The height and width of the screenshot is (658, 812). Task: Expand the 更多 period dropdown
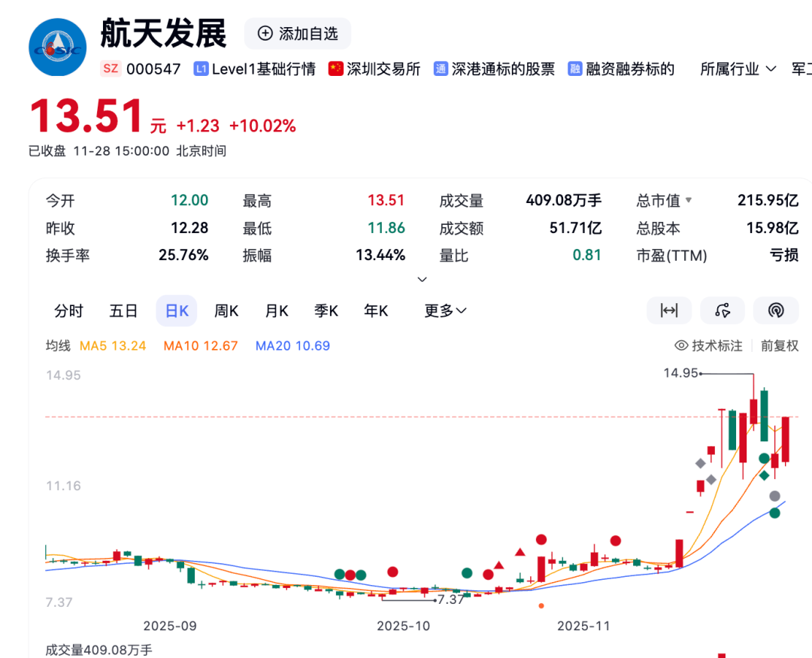pos(445,311)
